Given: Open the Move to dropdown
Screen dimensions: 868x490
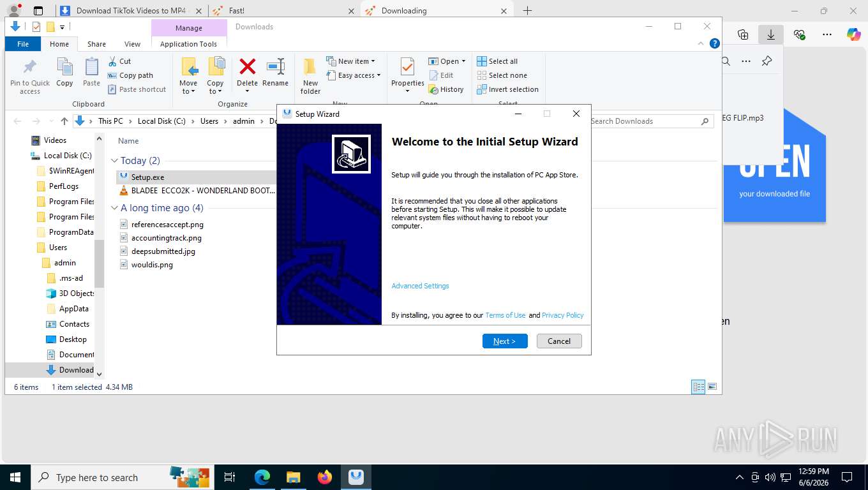Looking at the screenshot, I should pyautogui.click(x=188, y=76).
